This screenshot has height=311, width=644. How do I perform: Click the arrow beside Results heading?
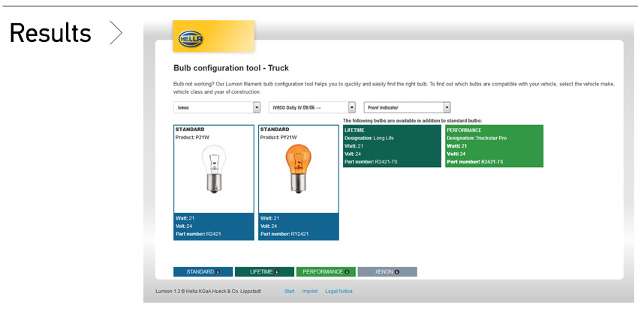click(x=116, y=33)
